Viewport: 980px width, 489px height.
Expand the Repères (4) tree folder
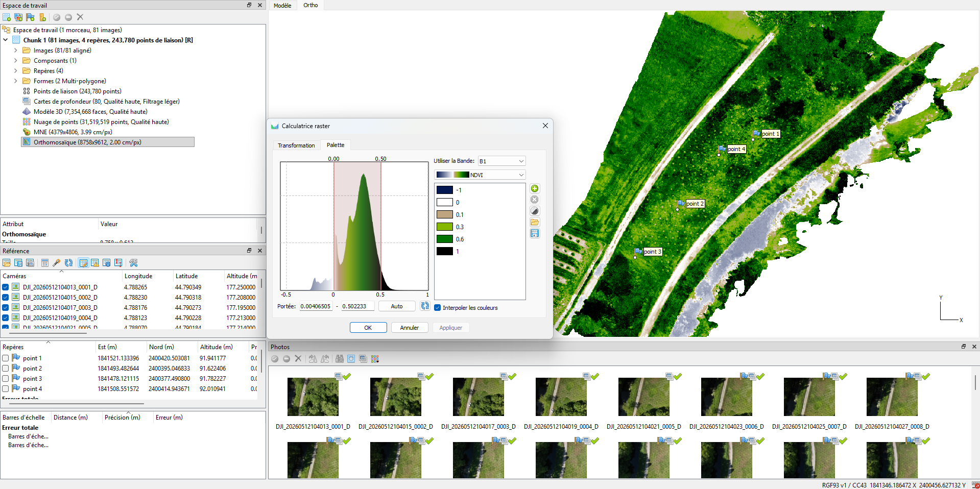coord(16,70)
